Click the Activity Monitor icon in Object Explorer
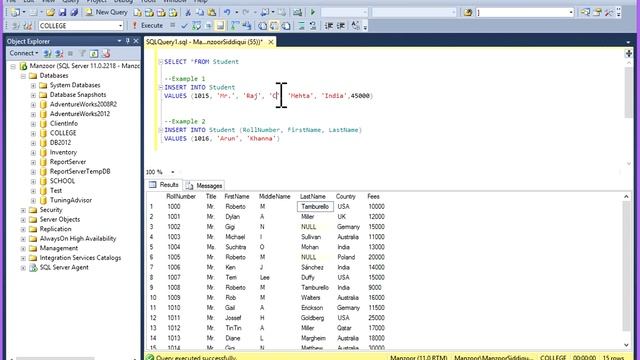 (106, 53)
